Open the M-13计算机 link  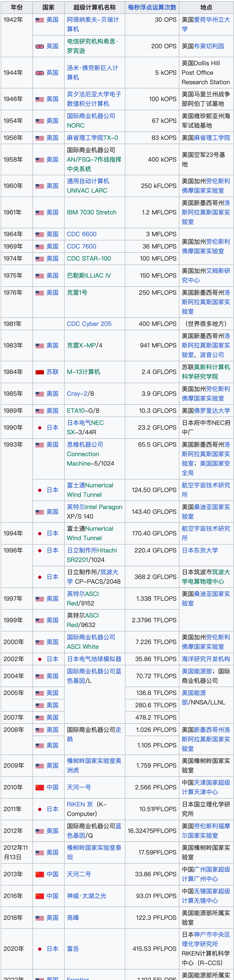[83, 372]
